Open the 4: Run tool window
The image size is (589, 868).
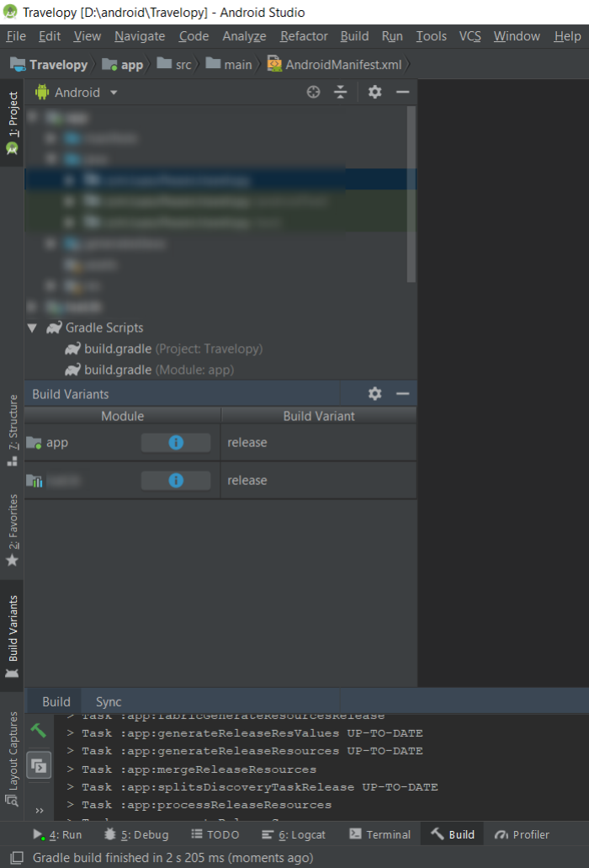(x=57, y=835)
